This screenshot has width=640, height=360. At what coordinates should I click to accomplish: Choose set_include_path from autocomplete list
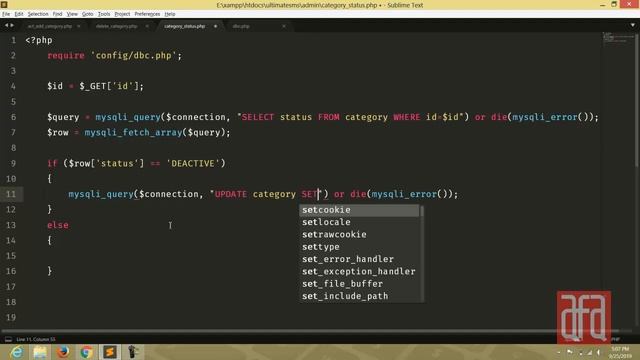[359, 296]
